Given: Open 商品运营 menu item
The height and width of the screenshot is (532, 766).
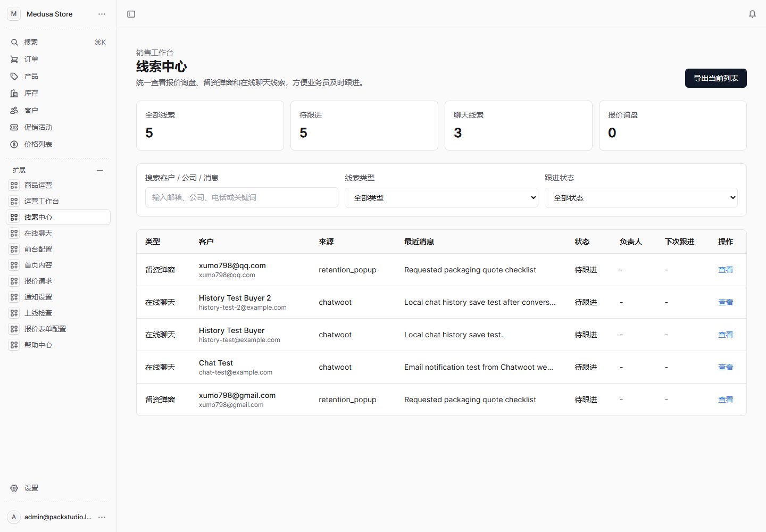Looking at the screenshot, I should pyautogui.click(x=59, y=185).
